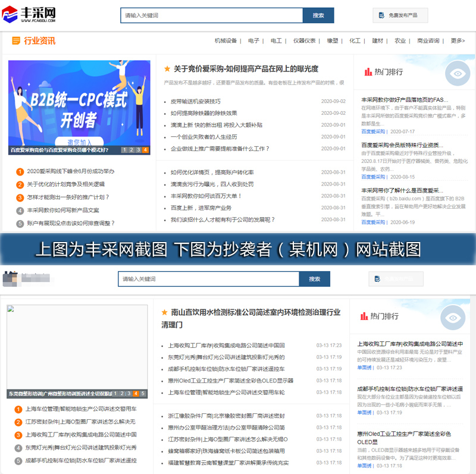Click rank badge 4 beside 丰采网教你如何写新产品文案
The height and width of the screenshot is (474, 476).
click(20, 211)
